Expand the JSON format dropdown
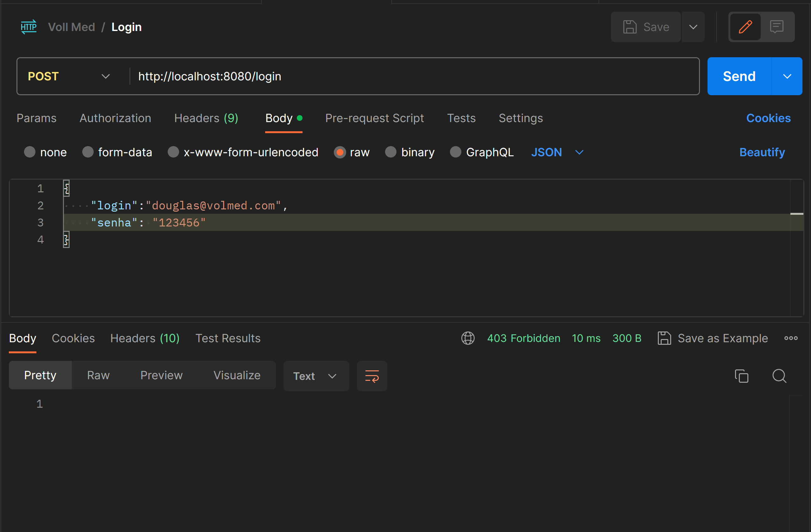Screen dimensions: 811x532 (x=579, y=152)
